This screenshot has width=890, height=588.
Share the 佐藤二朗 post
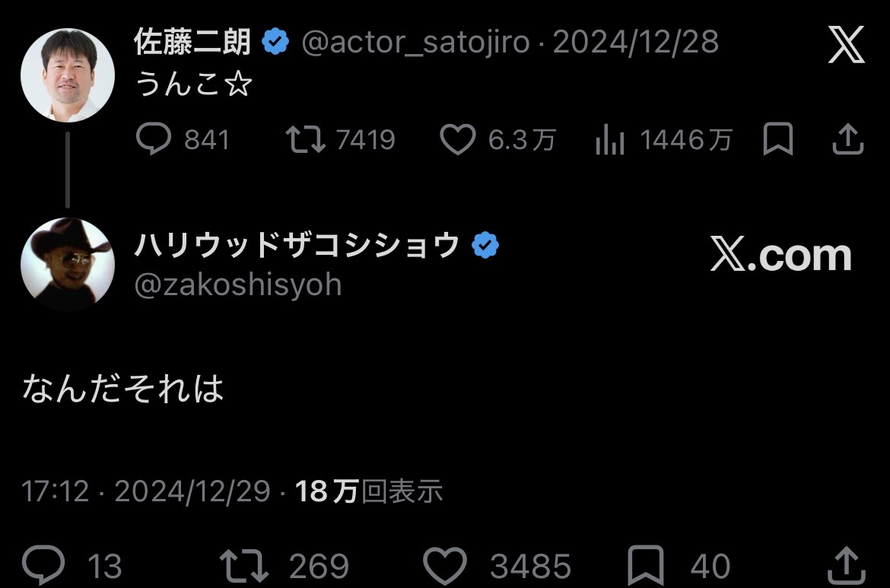coord(847,139)
